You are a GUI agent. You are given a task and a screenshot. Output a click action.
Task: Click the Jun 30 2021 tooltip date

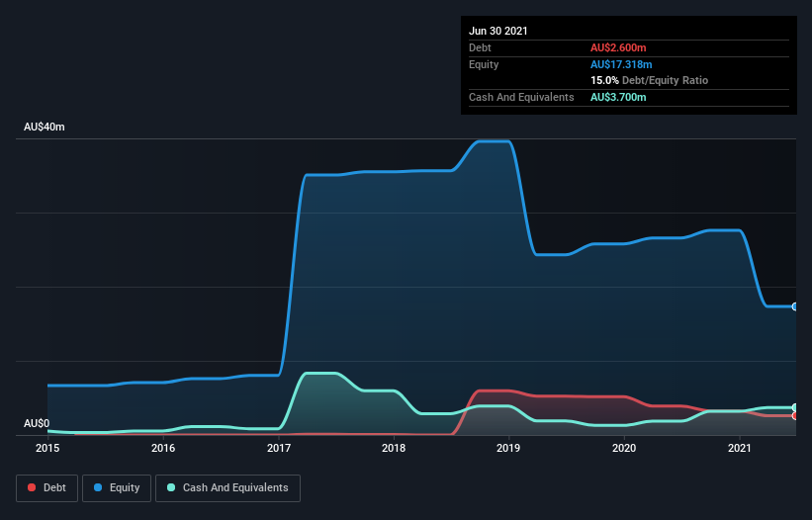click(498, 31)
